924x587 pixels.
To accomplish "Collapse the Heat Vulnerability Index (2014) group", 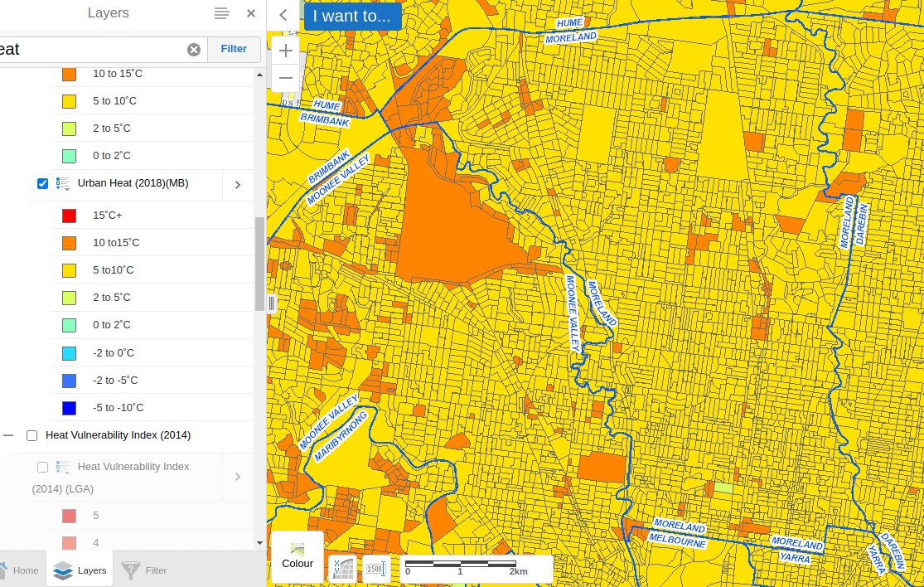I will point(8,435).
